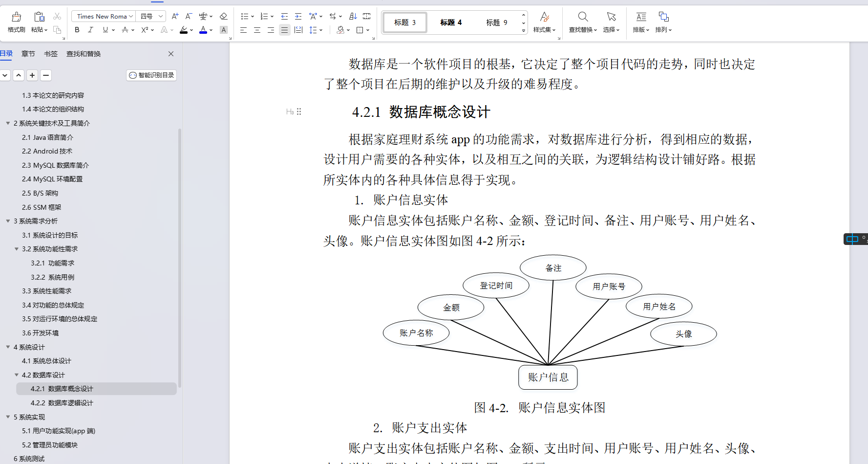Screen dimensions: 868x464
Task: Toggle superscript X² formatting
Action: (x=145, y=30)
